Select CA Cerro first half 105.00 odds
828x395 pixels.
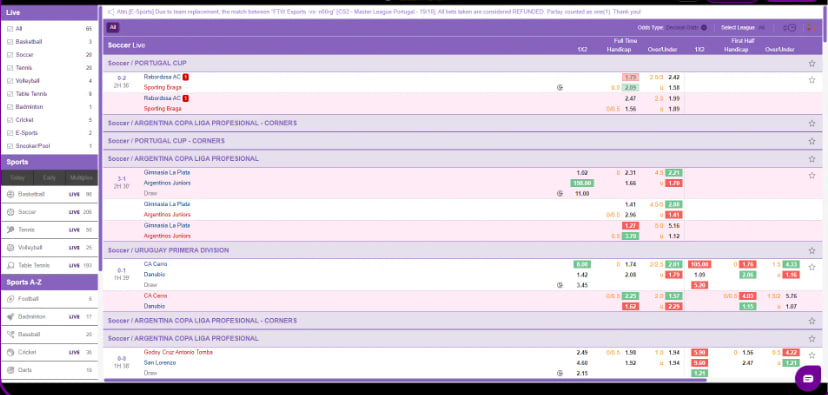tap(699, 265)
